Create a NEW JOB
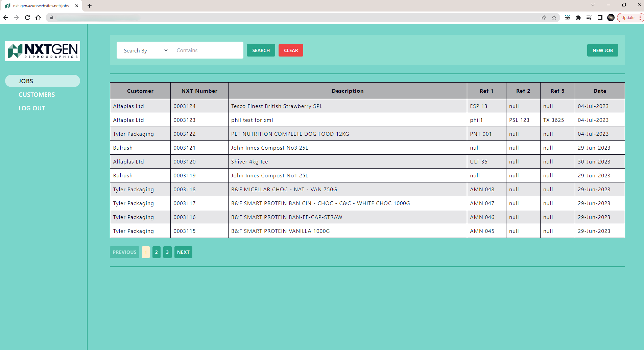Screen dimensions: 644x350 602,50
